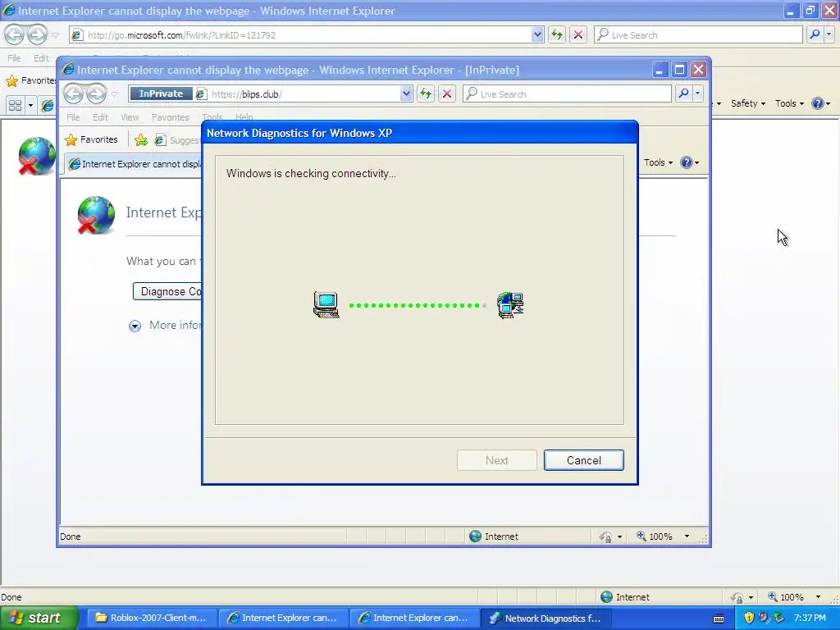Viewport: 840px width, 630px height.
Task: Click Add to Favorites Bar star icon
Action: point(141,139)
